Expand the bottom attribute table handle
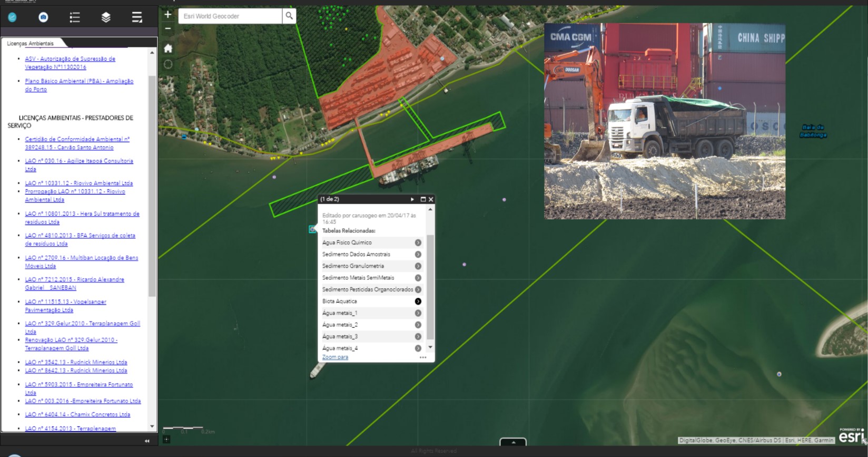 pos(513,442)
